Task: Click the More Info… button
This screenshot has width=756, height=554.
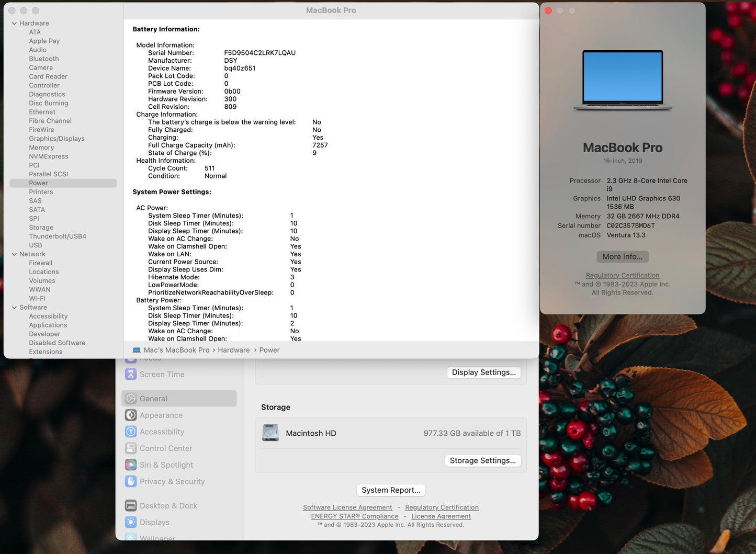Action: click(622, 256)
